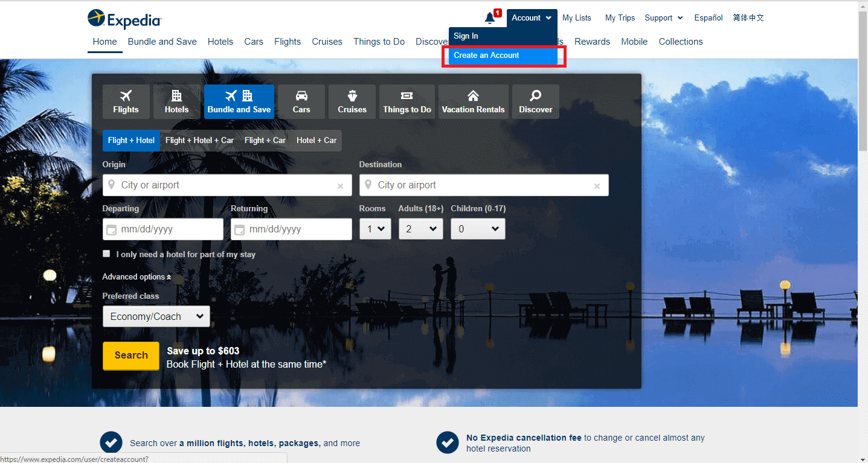Image resolution: width=868 pixels, height=463 pixels.
Task: Select the Bundle and Save tile
Action: coord(239,101)
